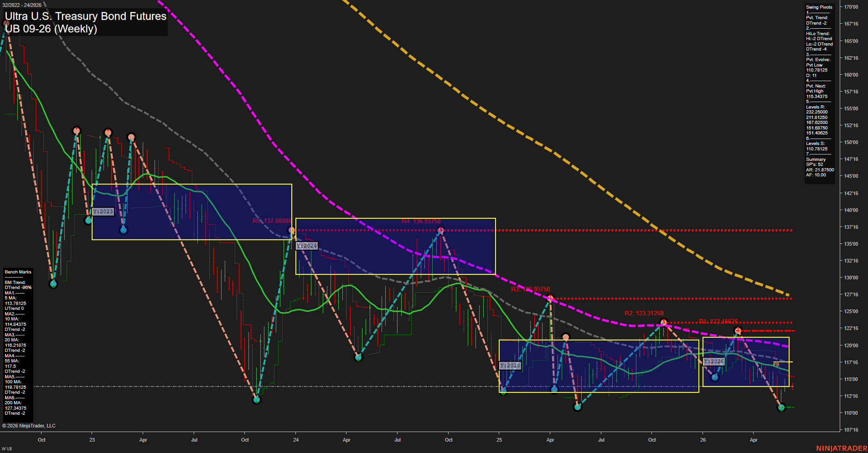Click the R1: 122.15625 resistance label
The height and width of the screenshot is (453, 868).
coord(718,321)
